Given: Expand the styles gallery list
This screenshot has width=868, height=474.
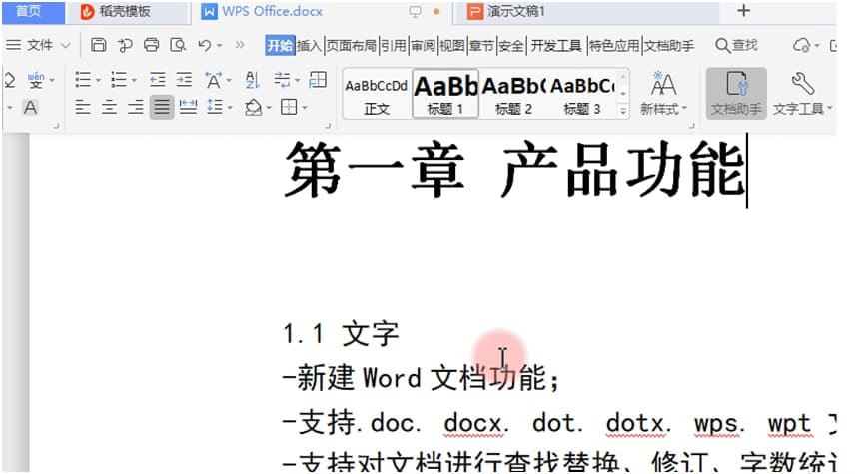Looking at the screenshot, I should (x=623, y=111).
